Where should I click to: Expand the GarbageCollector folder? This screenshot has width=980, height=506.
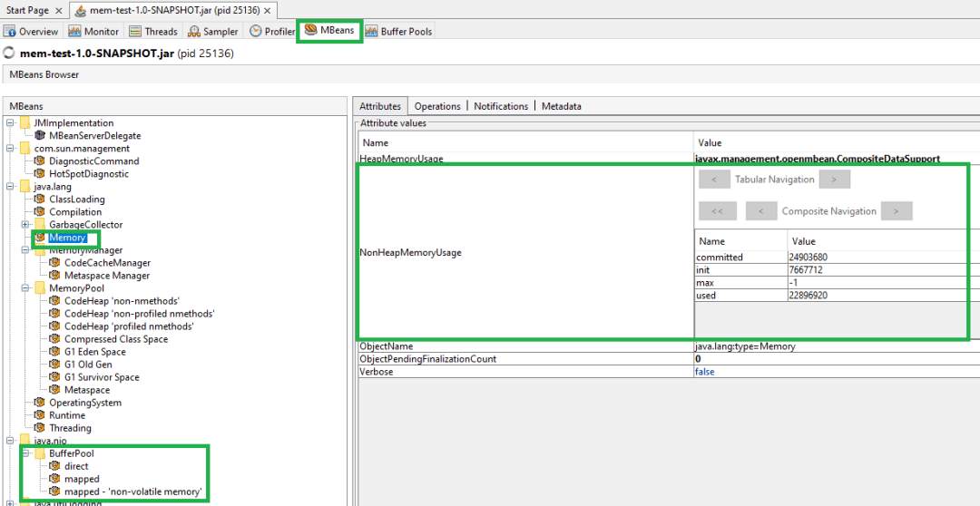pos(25,225)
